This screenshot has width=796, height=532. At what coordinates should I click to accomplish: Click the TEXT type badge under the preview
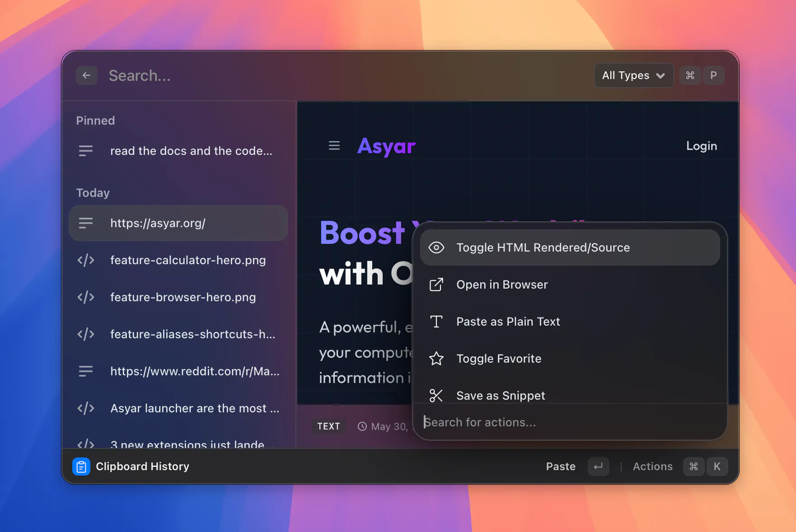(x=328, y=426)
